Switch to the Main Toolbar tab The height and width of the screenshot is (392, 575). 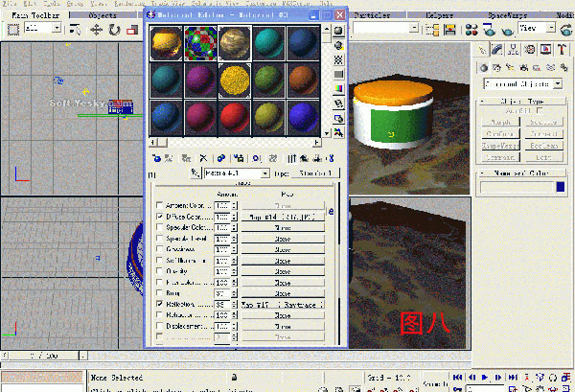(35, 15)
